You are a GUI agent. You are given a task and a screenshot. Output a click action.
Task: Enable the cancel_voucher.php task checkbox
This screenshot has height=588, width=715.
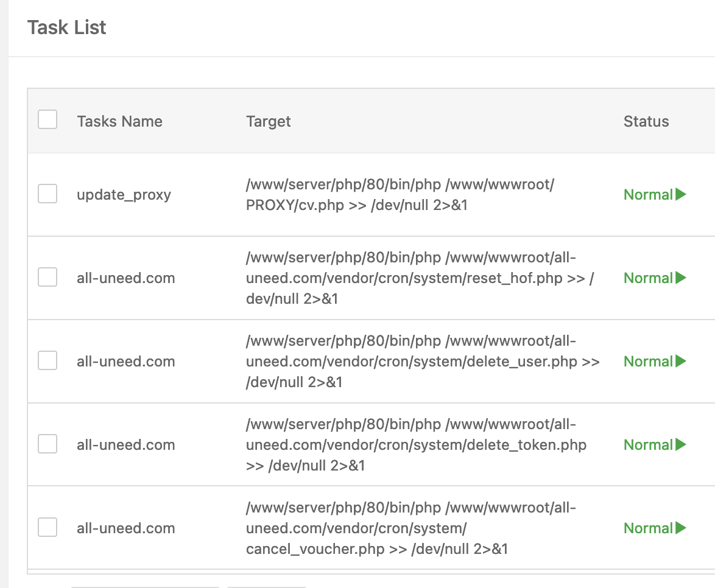(x=48, y=528)
